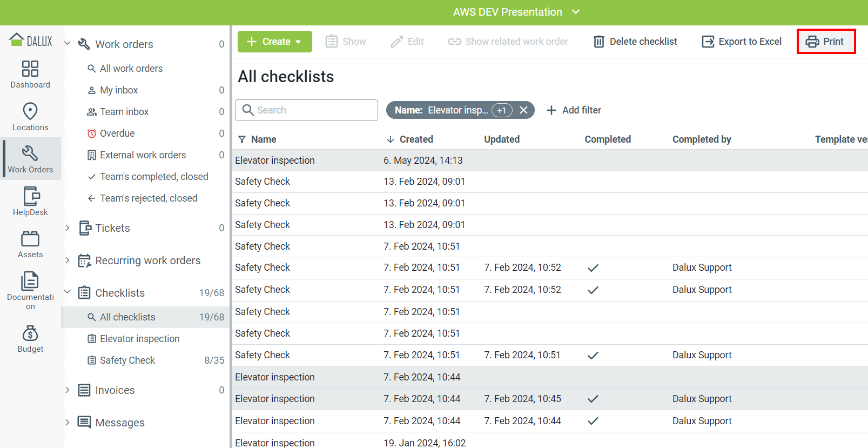The image size is (868, 448).
Task: Click the Checklists clipboard icon
Action: pyautogui.click(x=84, y=293)
